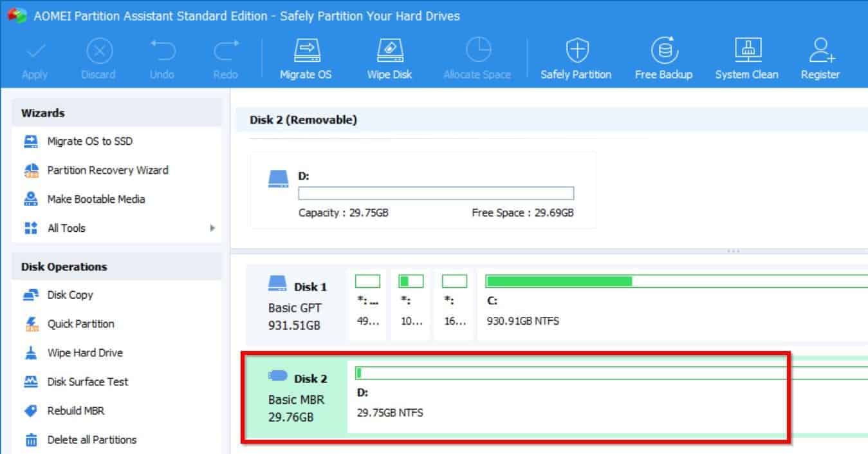868x454 pixels.
Task: Click the D: usage bar in details panel
Action: pos(436,193)
